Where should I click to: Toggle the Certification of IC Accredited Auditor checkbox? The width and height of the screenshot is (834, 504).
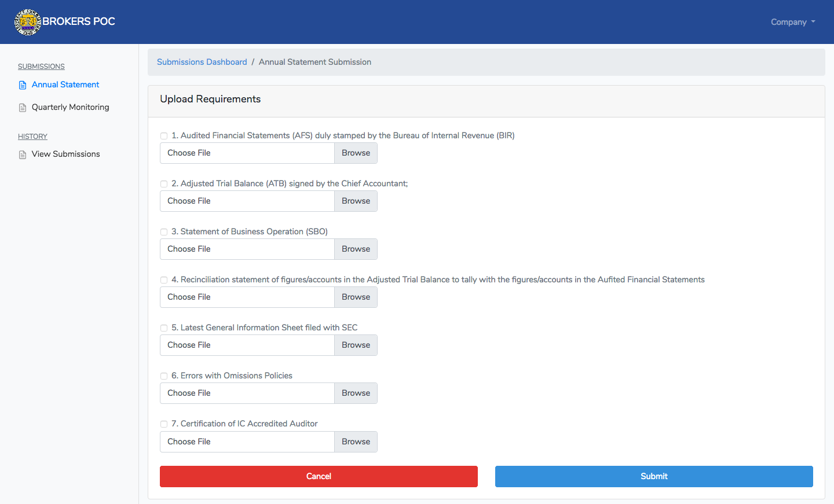click(x=164, y=424)
